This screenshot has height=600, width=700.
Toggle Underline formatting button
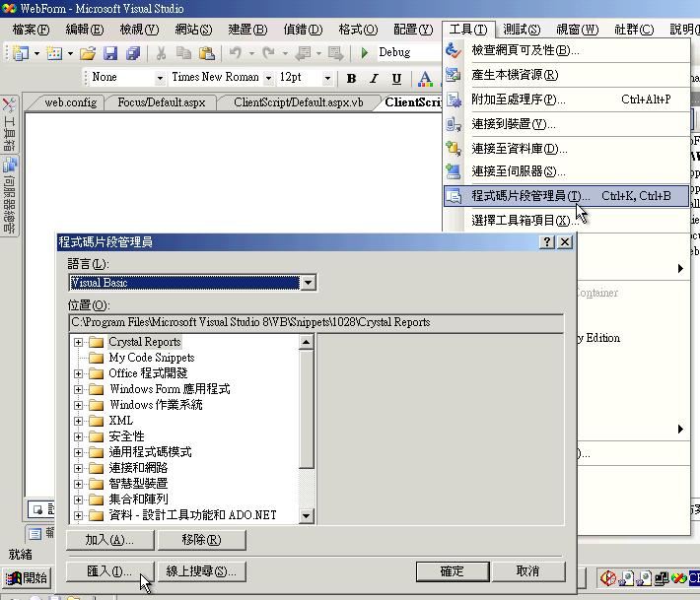coord(396,79)
